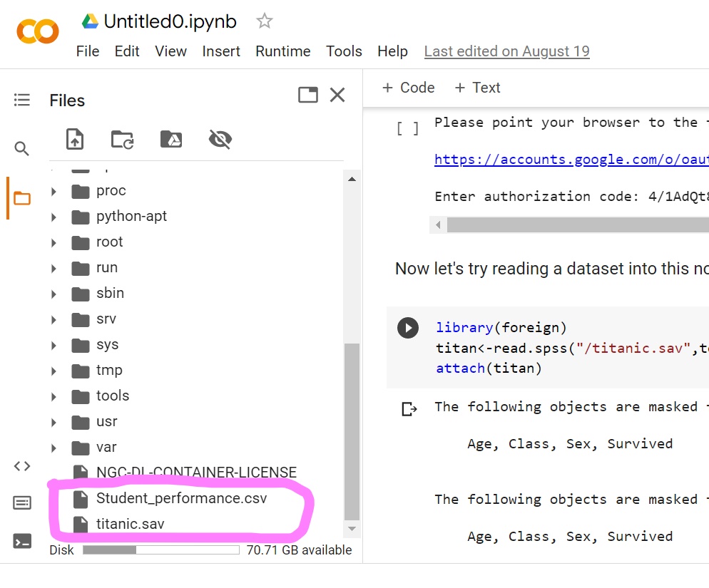Open the search sidebar icon
Screen dimensions: 709x588
(x=22, y=148)
